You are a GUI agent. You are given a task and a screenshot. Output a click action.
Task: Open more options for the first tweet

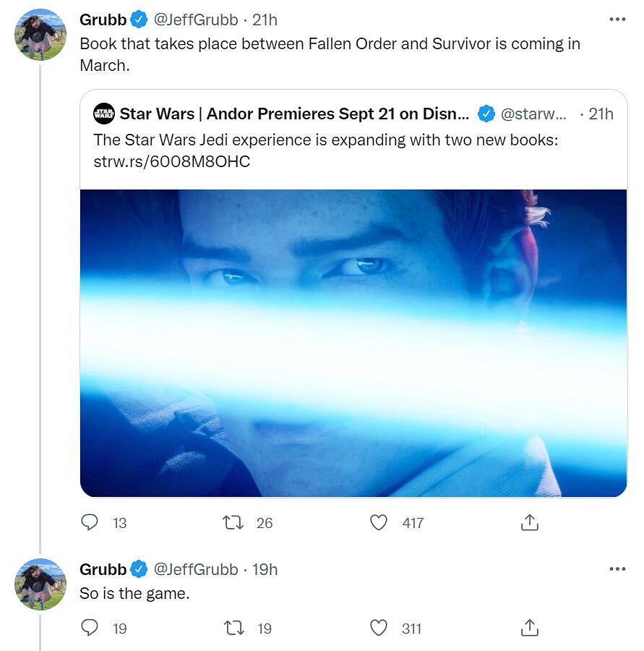(617, 20)
